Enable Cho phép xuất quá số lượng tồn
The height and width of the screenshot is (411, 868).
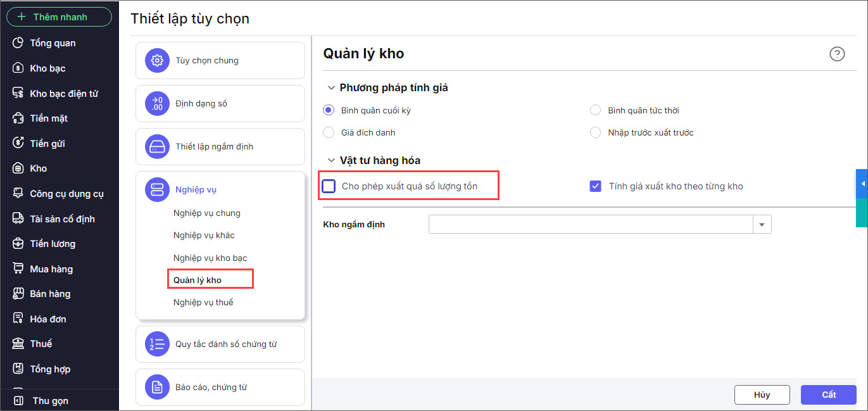(x=329, y=186)
